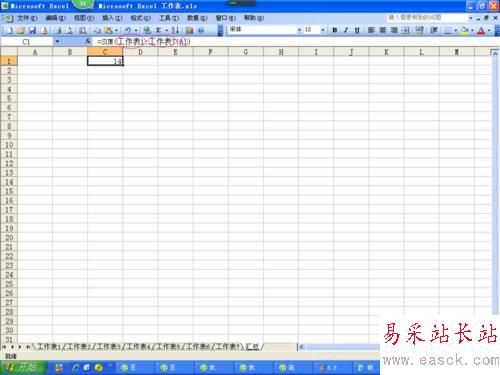Apply currency style format icon
The height and width of the screenshot is (375, 500).
point(420,30)
